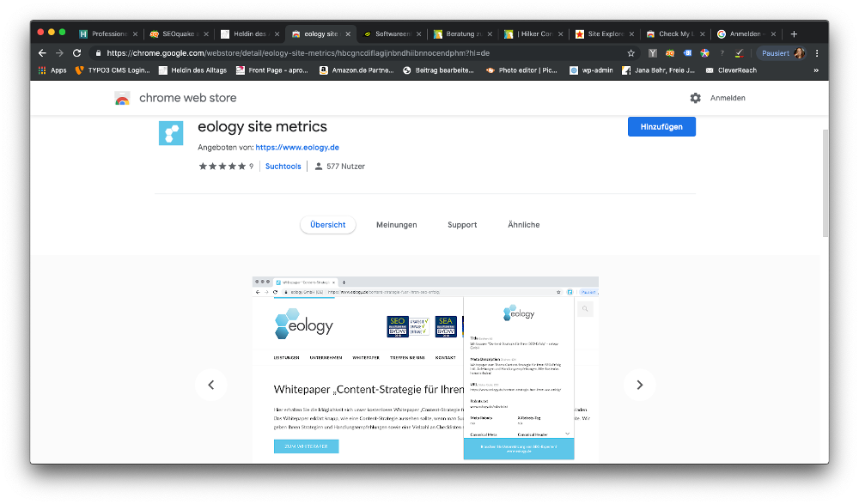This screenshot has width=859, height=504.
Task: Open Jana Behr bookmark
Action: pos(659,70)
